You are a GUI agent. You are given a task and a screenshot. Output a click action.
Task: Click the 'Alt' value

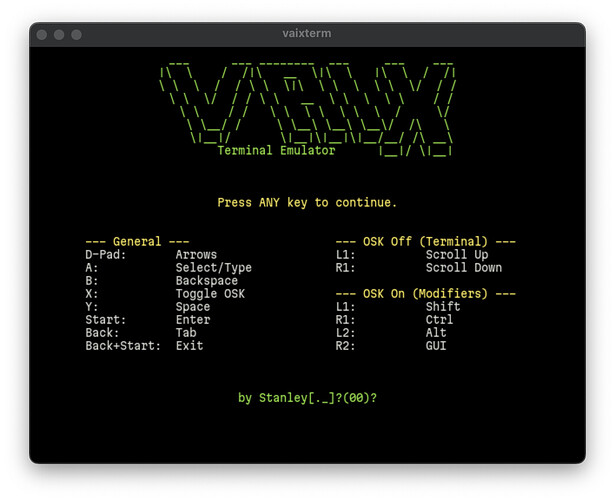pos(436,333)
